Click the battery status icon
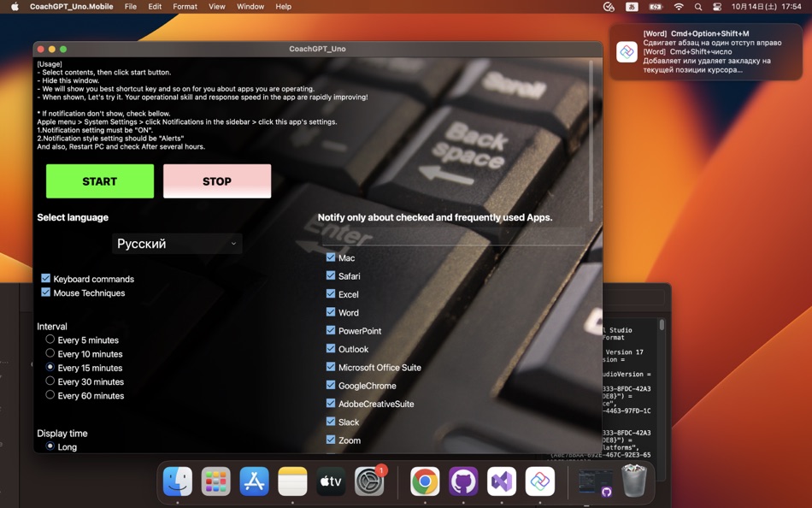Viewport: 812px width, 508px height. [656, 7]
